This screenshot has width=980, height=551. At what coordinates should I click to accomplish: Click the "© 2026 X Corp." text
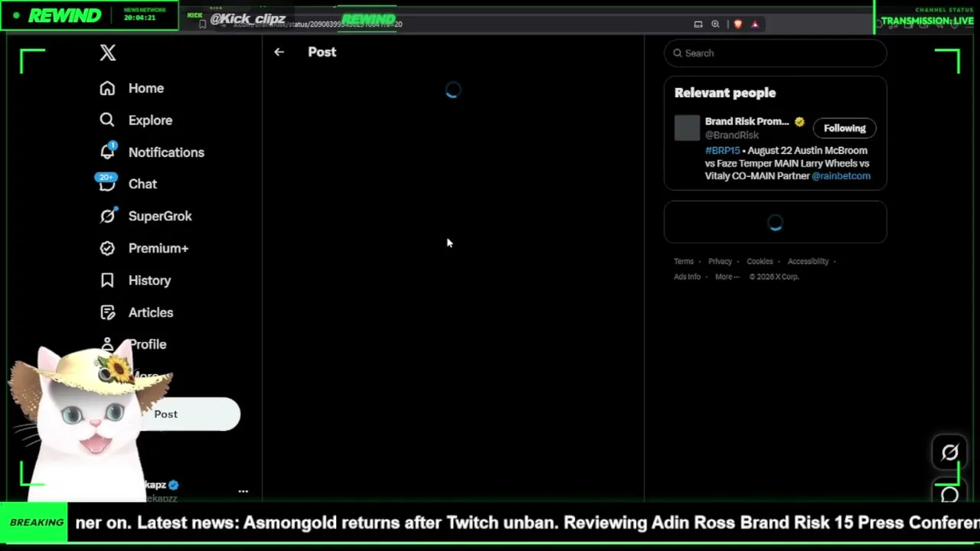[x=774, y=276]
